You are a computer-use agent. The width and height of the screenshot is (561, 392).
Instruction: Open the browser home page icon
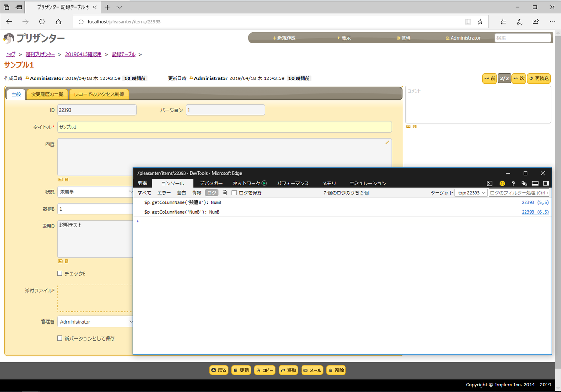click(x=58, y=21)
